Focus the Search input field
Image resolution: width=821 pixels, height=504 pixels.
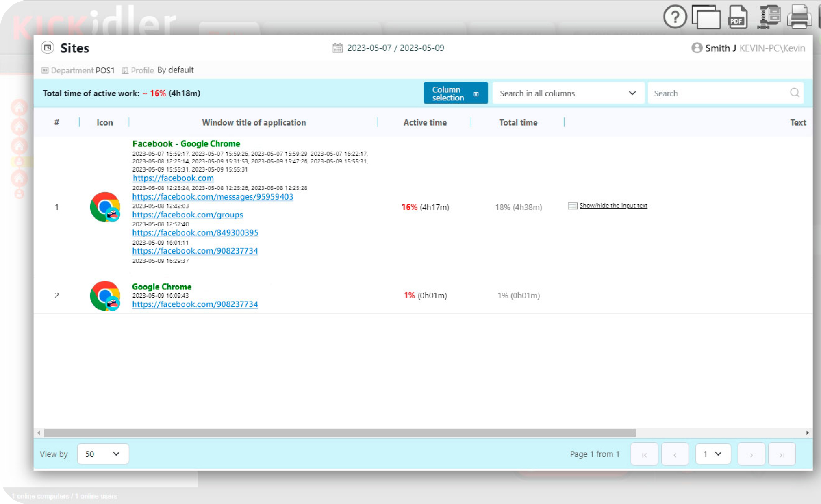725,93
